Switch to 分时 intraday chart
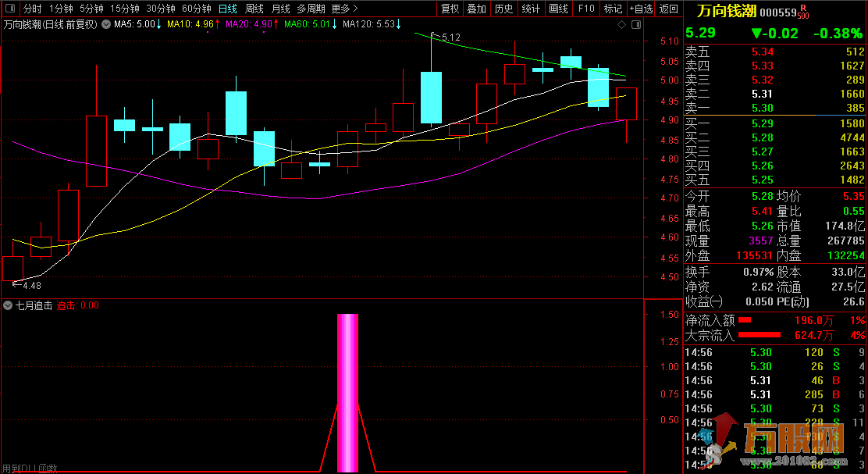Screen dimensions: 868x474 pos(32,9)
